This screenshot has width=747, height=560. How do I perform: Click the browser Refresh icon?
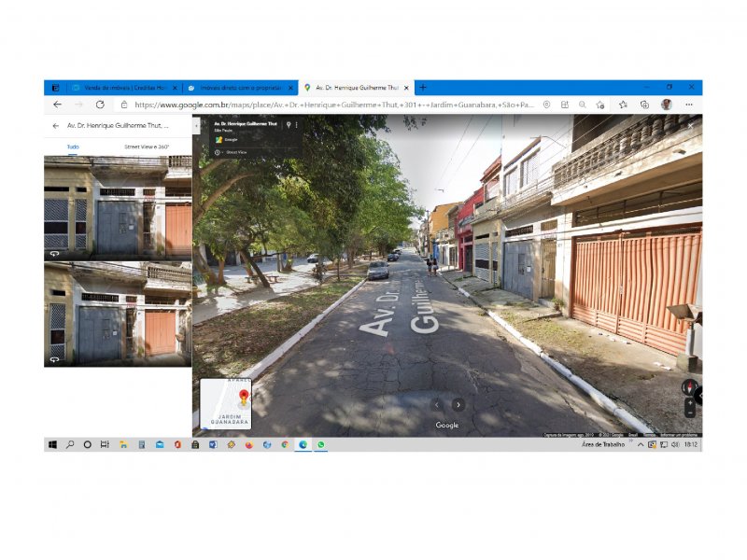pos(100,105)
